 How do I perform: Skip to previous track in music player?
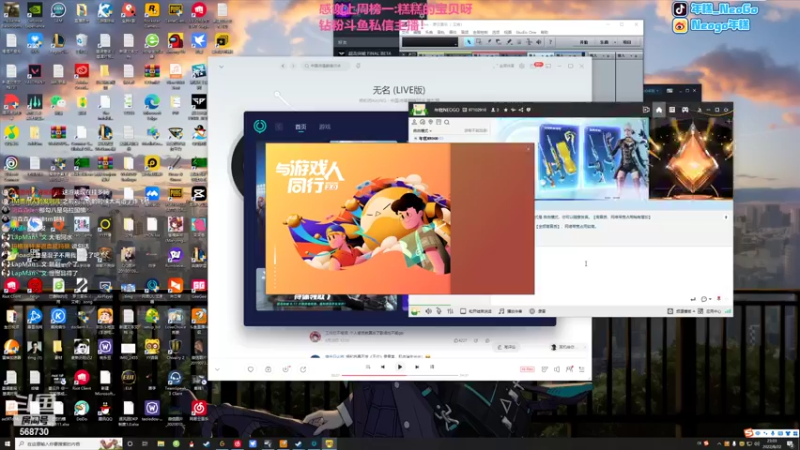pos(383,367)
